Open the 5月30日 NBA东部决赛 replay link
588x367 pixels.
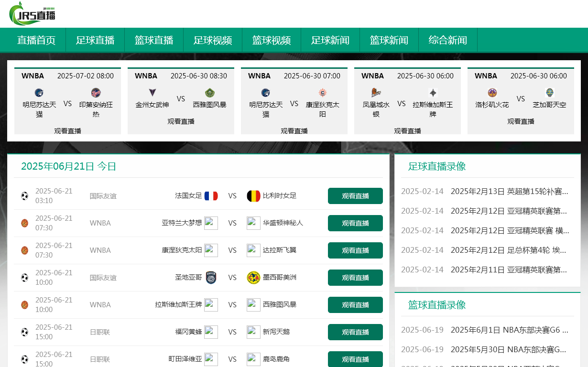coord(510,349)
